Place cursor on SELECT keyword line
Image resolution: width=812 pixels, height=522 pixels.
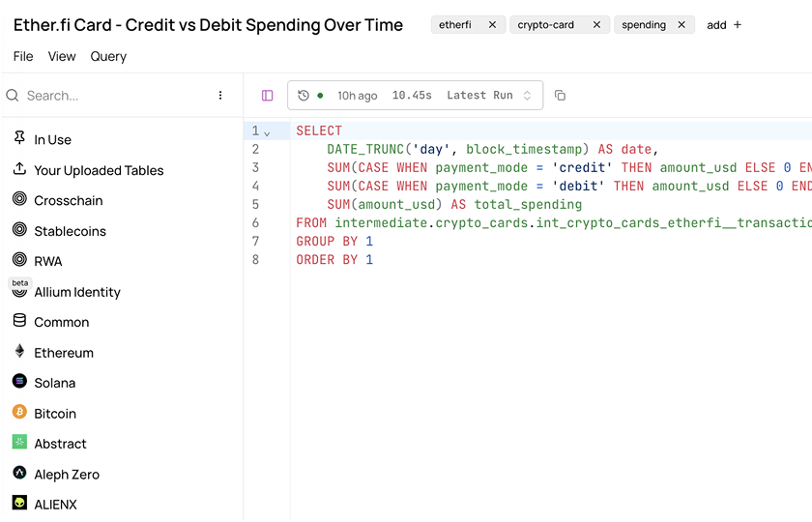(319, 130)
